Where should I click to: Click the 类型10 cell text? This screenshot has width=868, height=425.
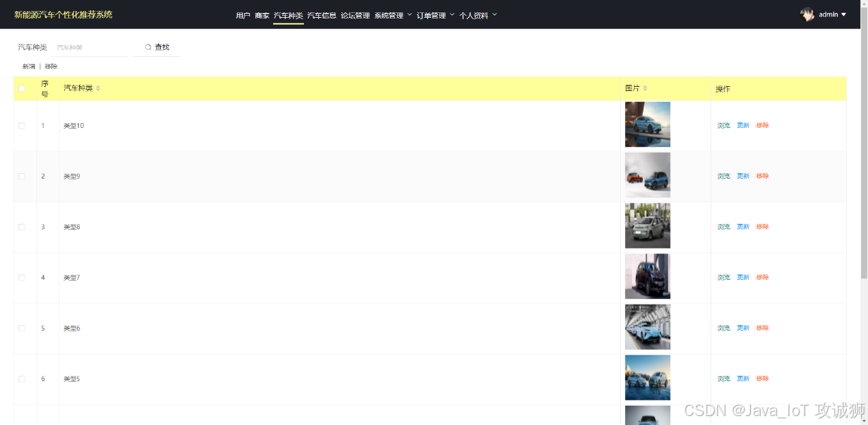pyautogui.click(x=74, y=126)
